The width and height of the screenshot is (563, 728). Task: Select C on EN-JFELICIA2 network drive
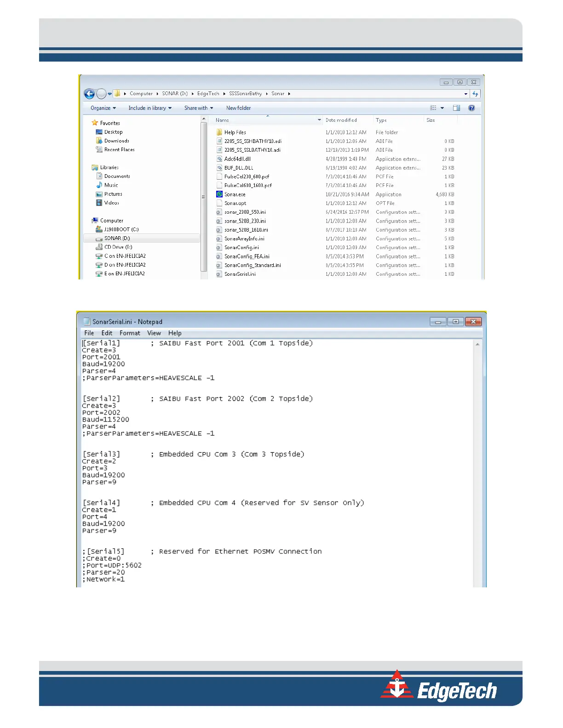point(125,256)
